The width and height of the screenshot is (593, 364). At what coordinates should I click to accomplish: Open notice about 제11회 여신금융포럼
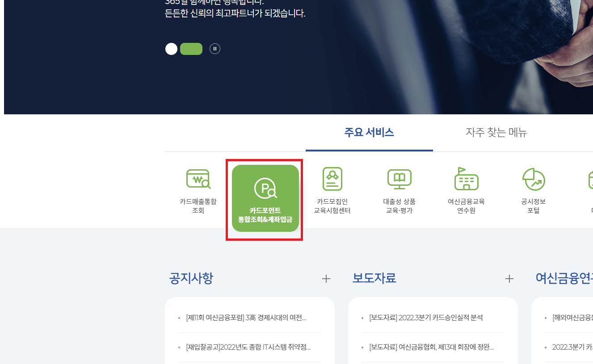tap(246, 318)
